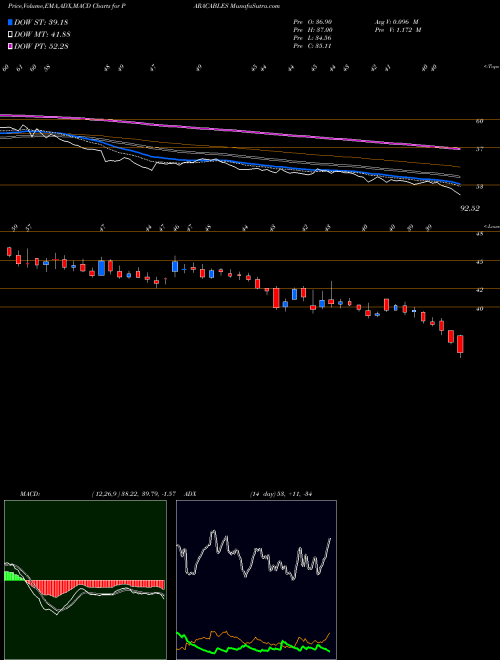Click the orange line in ADX panel
Image resolution: width=500 pixels, height=660 pixels.
click(x=253, y=640)
